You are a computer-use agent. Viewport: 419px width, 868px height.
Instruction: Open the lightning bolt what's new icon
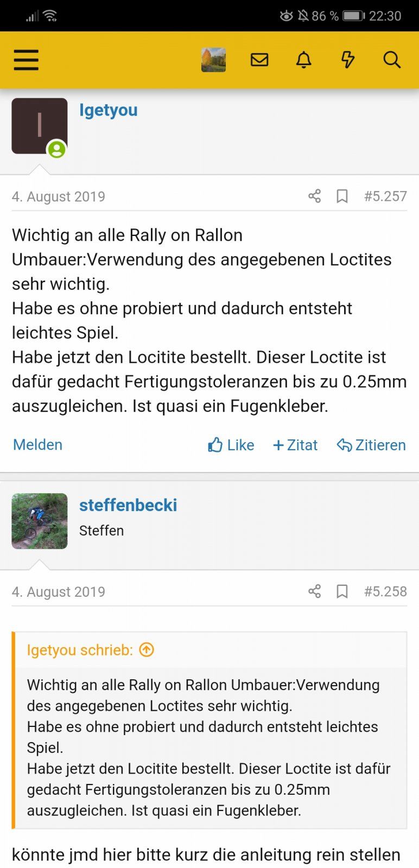click(x=348, y=60)
